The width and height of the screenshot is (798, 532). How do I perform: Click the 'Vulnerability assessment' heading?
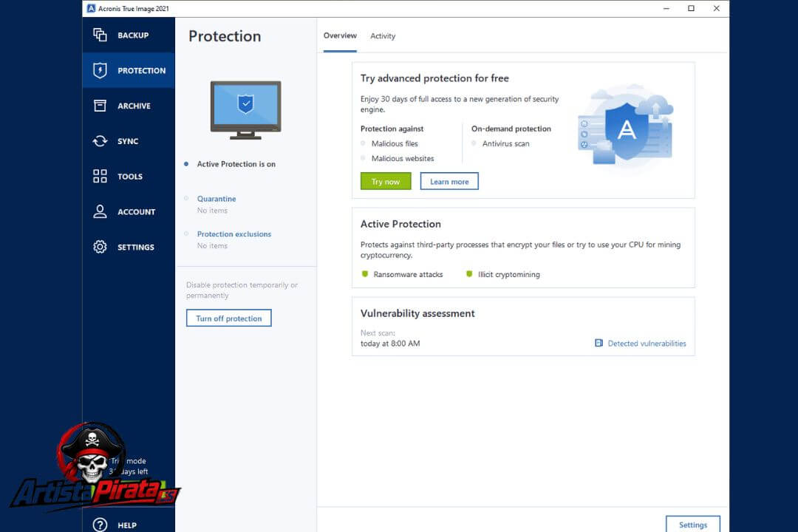[x=417, y=313]
